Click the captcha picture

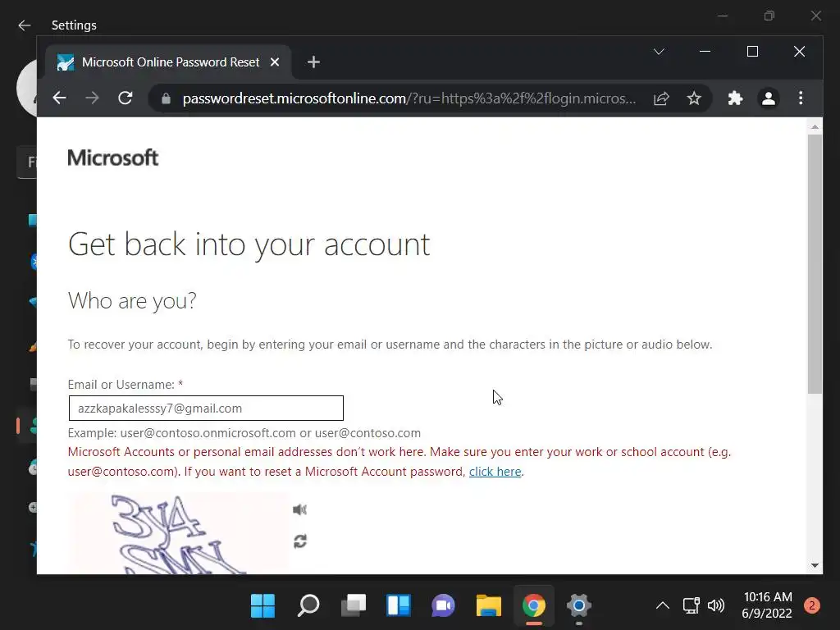178,533
